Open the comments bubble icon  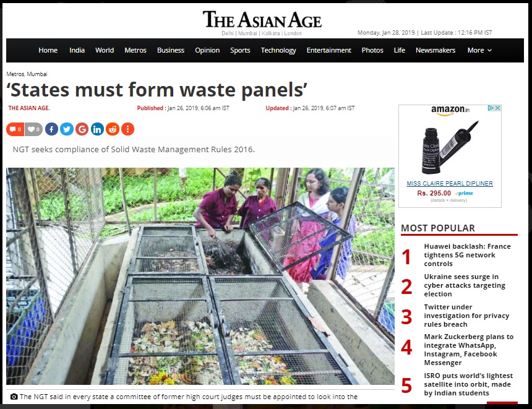pyautogui.click(x=15, y=129)
